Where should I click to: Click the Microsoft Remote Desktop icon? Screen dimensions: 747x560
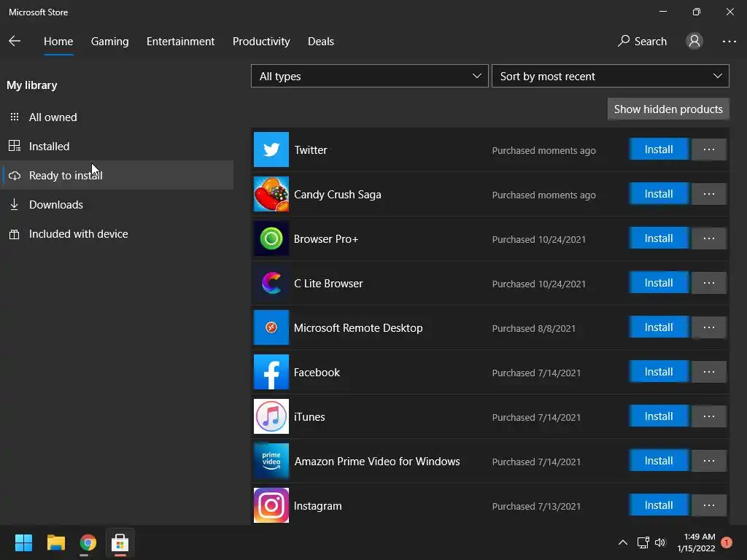coord(271,327)
